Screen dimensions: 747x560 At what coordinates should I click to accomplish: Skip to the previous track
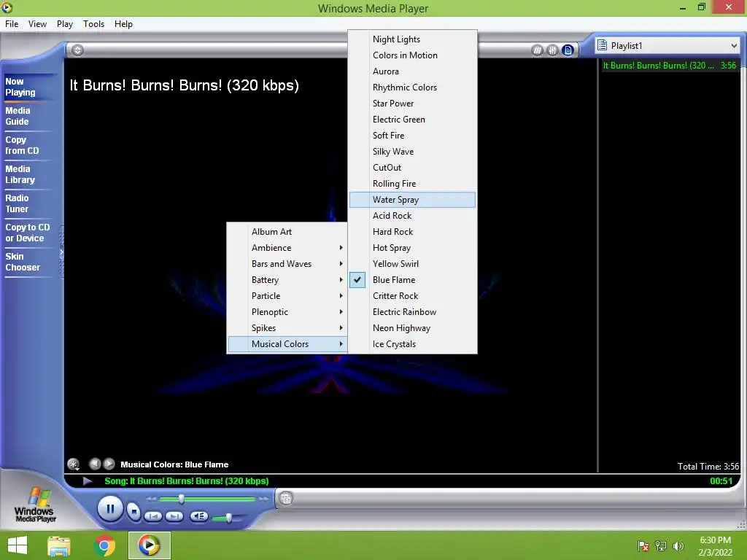click(x=153, y=516)
